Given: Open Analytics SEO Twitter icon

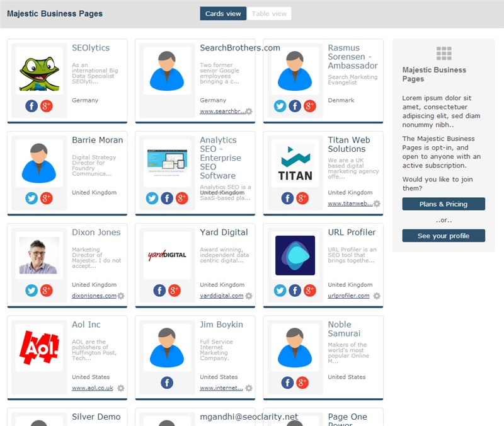Looking at the screenshot, I should pos(152,198).
